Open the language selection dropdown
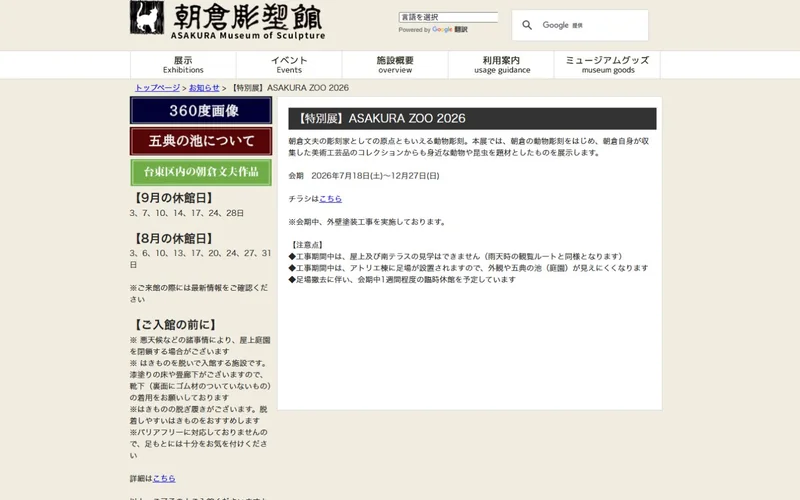This screenshot has width=800, height=500. [448, 17]
